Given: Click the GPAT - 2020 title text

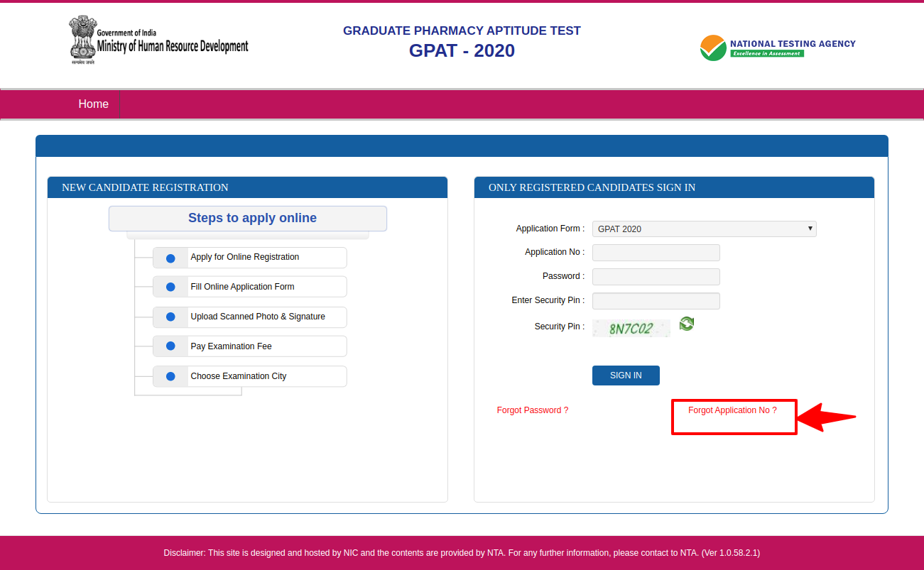Looking at the screenshot, I should point(462,51).
